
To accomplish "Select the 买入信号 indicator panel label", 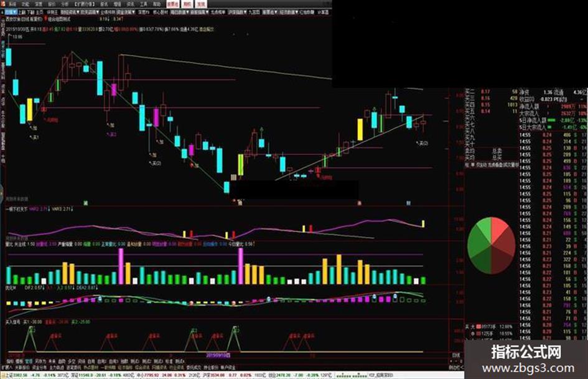I will 12,322.
